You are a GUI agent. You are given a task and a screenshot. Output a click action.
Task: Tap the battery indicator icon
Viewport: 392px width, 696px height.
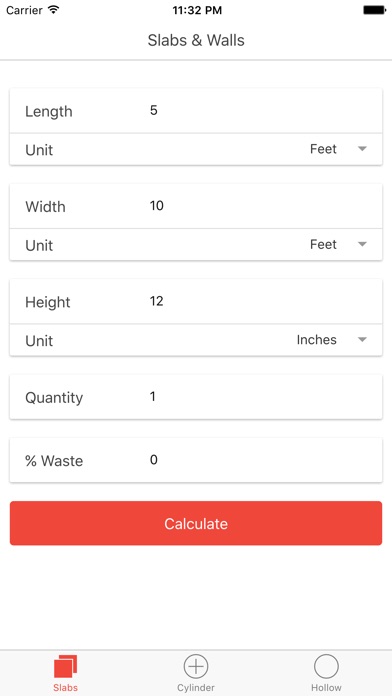374,10
